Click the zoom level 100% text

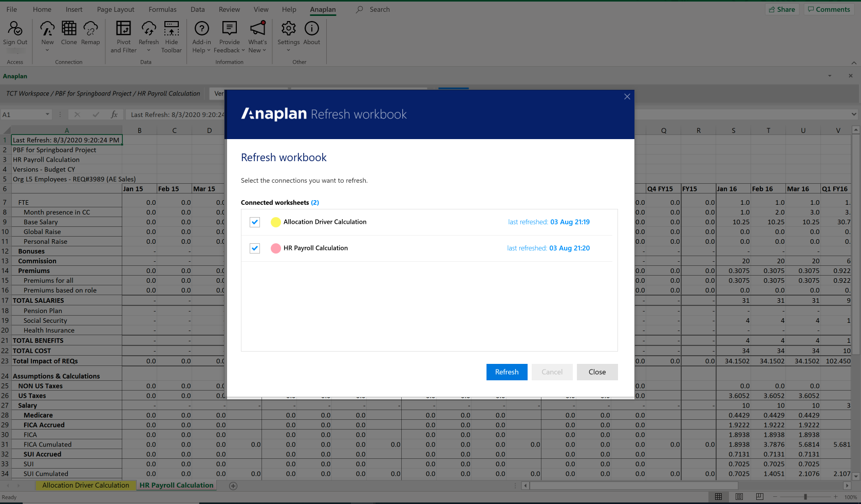pyautogui.click(x=851, y=497)
